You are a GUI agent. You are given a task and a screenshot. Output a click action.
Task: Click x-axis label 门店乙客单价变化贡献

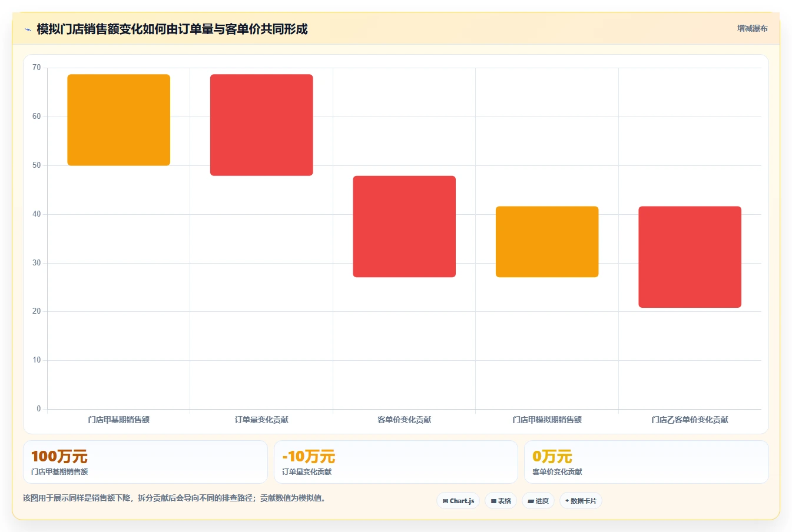[x=690, y=420]
